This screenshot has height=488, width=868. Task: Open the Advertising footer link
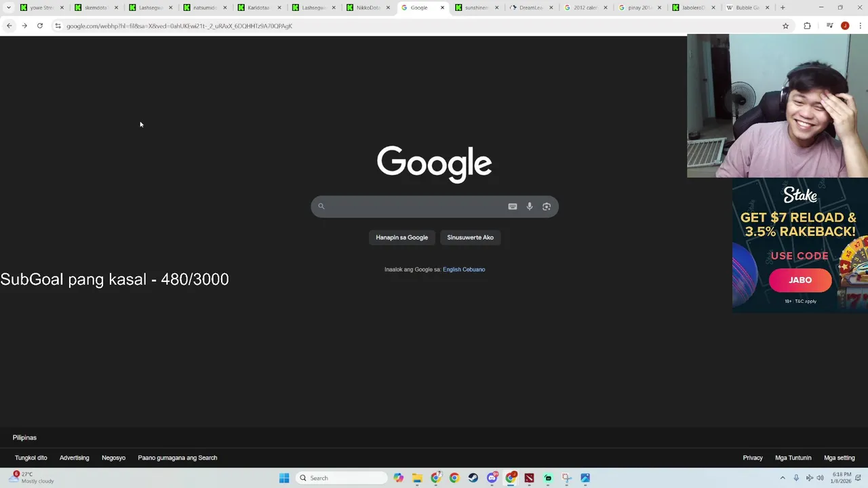[75, 457]
